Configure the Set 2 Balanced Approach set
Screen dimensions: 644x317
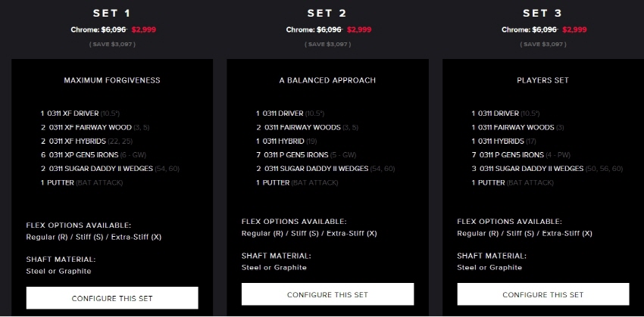point(327,294)
